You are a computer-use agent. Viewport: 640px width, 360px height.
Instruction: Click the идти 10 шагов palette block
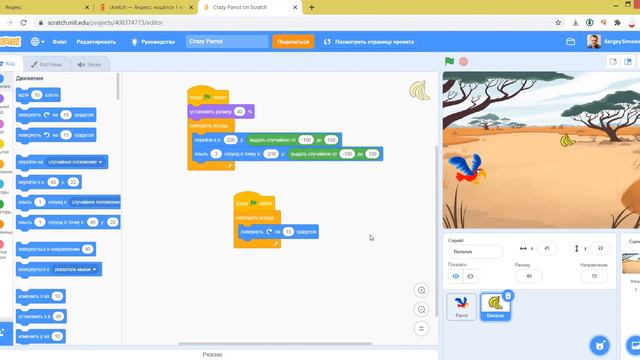(38, 95)
